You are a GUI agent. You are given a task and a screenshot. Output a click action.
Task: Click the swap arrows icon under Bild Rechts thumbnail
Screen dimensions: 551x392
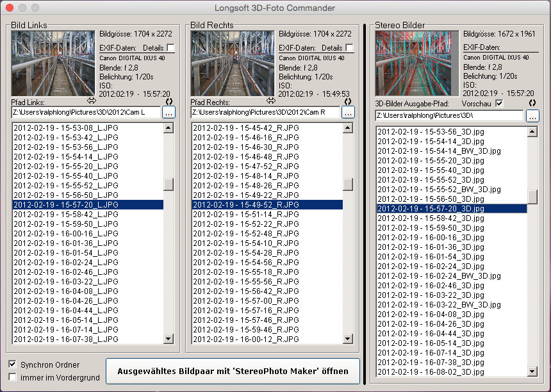coord(271,101)
